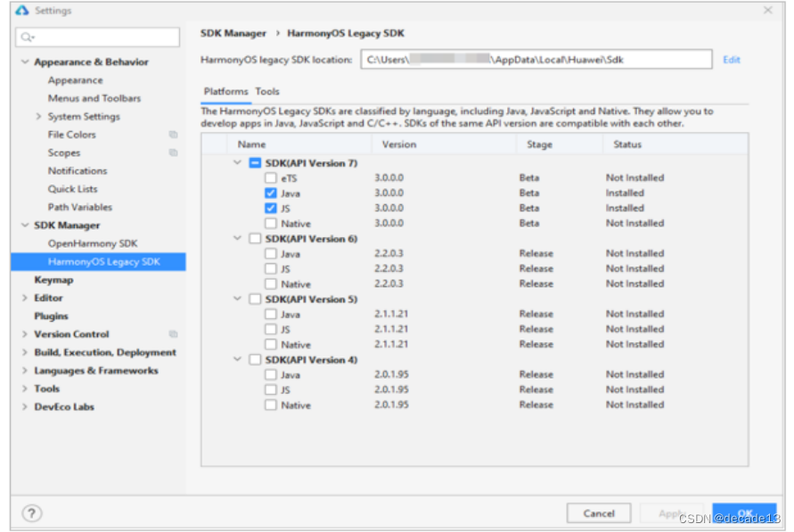Image resolution: width=794 pixels, height=532 pixels.
Task: Enable eTS 3.0.0.0 checkbox
Action: click(271, 178)
